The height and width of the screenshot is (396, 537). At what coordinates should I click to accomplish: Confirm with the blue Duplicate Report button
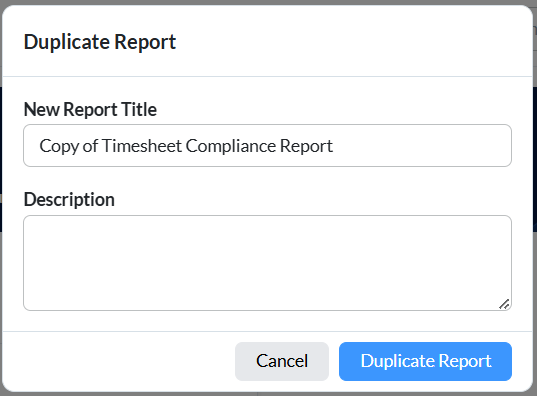coord(425,361)
